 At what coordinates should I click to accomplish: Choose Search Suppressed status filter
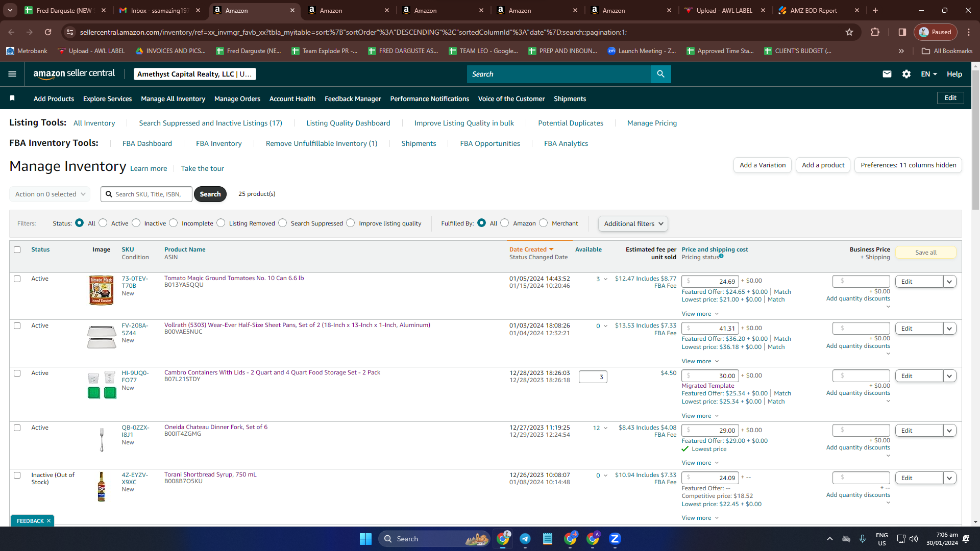283,223
